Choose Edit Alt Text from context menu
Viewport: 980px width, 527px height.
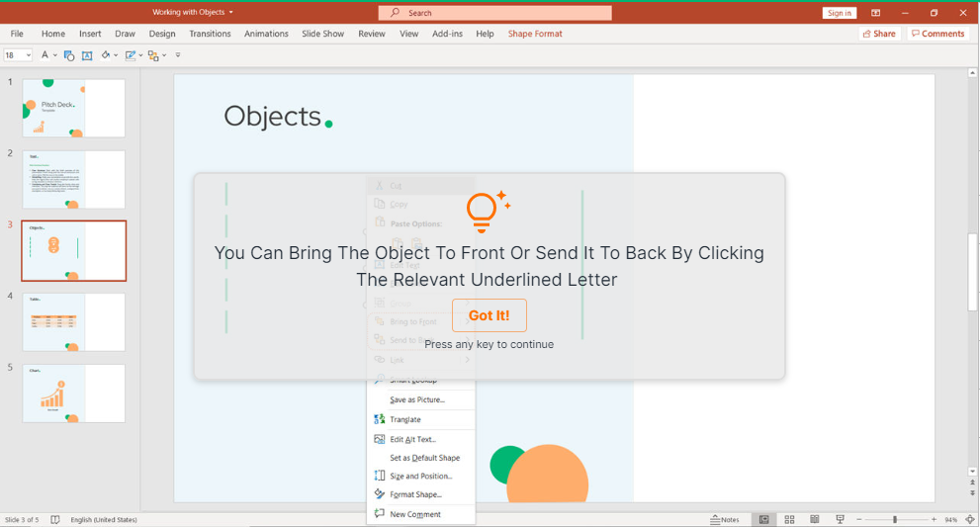coord(421,439)
